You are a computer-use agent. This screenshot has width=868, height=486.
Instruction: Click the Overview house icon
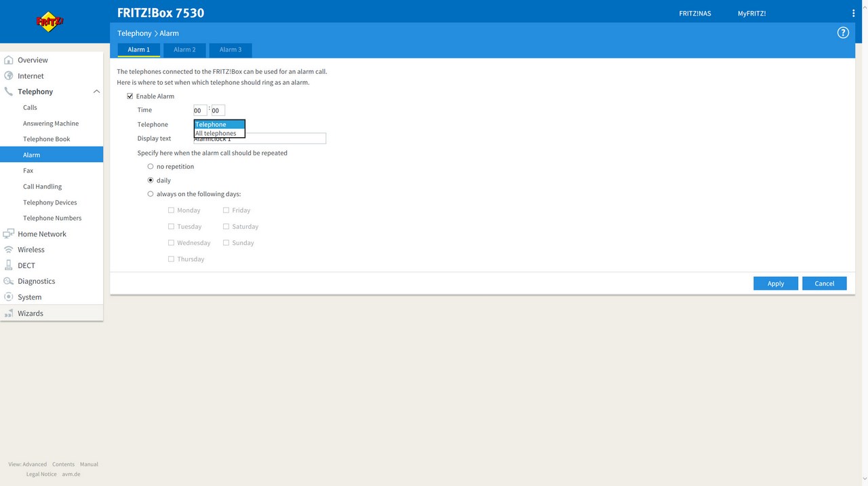(x=9, y=60)
